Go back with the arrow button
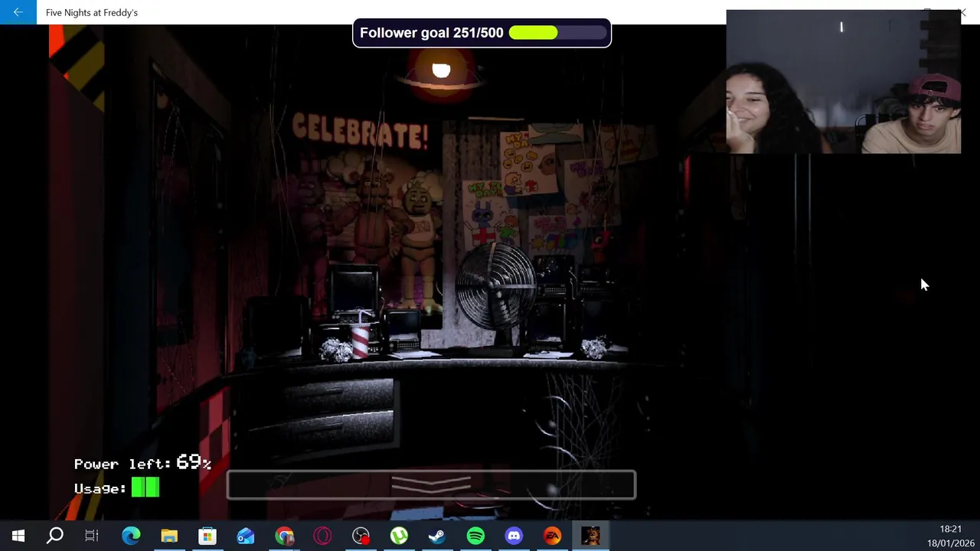The width and height of the screenshot is (980, 551). point(18,12)
